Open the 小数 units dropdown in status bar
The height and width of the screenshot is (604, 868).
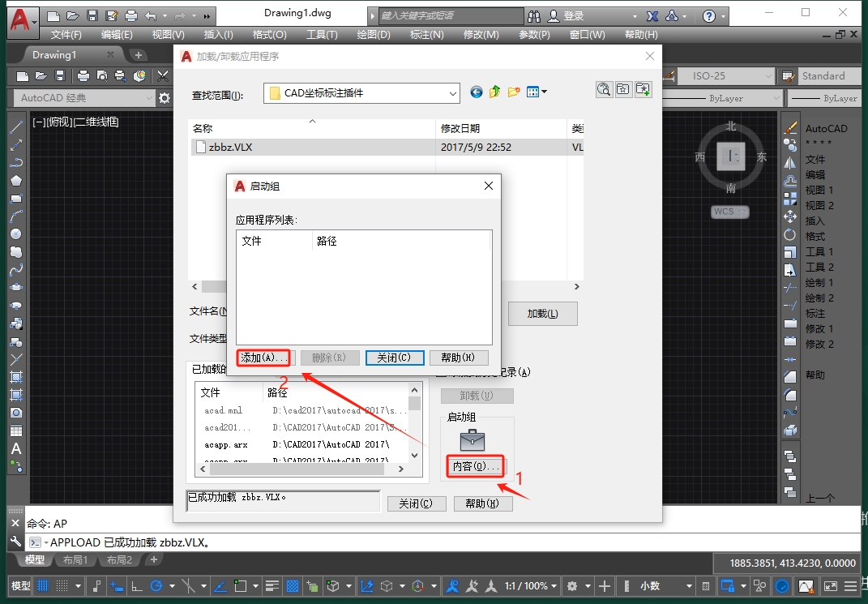(x=666, y=585)
